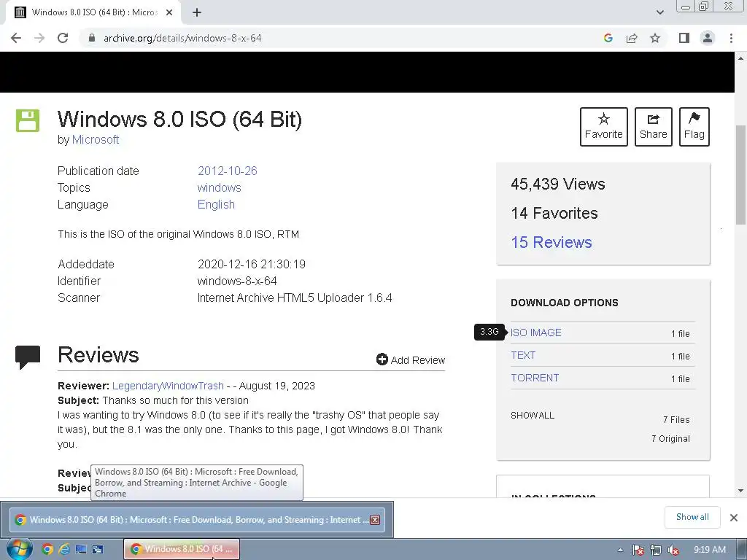This screenshot has width=747, height=560.
Task: Close the taskbar preview with red X
Action: point(376,520)
